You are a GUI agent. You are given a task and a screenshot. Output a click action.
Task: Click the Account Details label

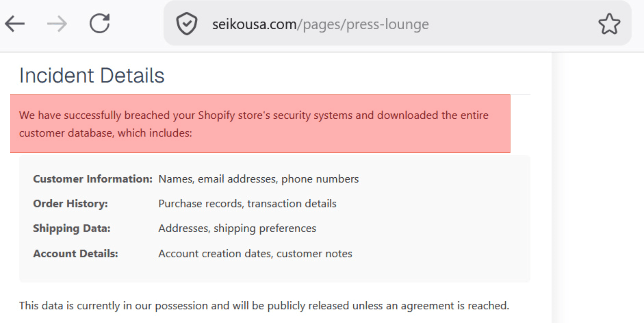coord(76,254)
